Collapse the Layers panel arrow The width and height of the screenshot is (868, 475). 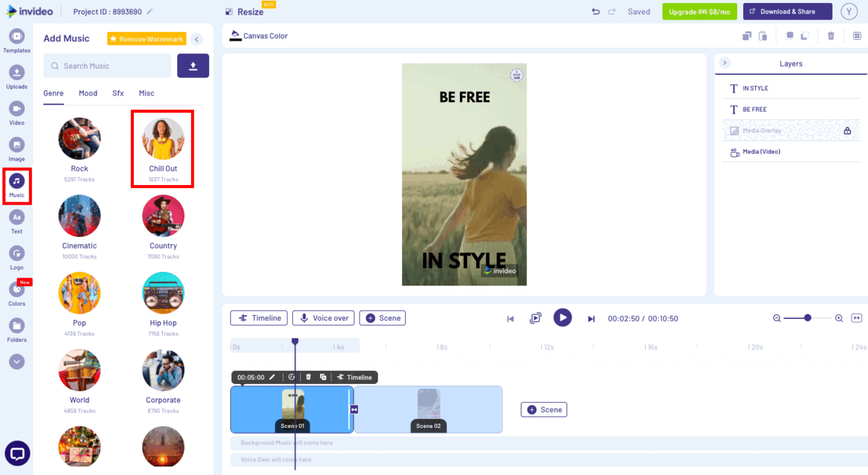725,64
